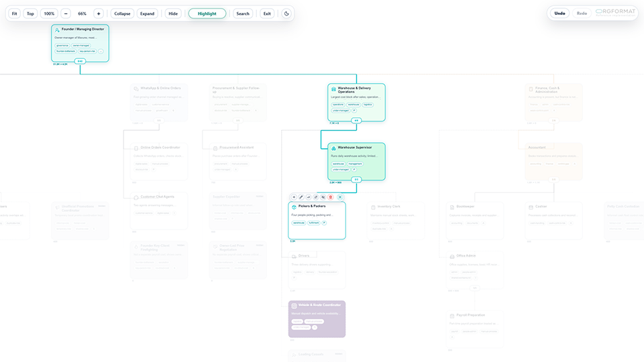The height and width of the screenshot is (362, 644).
Task: Select the fulfilment tag on Pickers & Packers
Action: (314, 223)
